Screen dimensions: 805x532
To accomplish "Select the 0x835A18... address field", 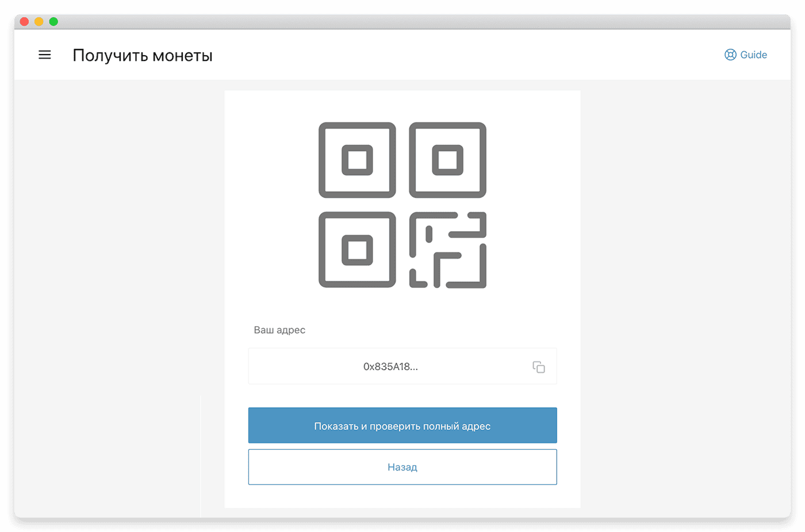I will pyautogui.click(x=402, y=366).
